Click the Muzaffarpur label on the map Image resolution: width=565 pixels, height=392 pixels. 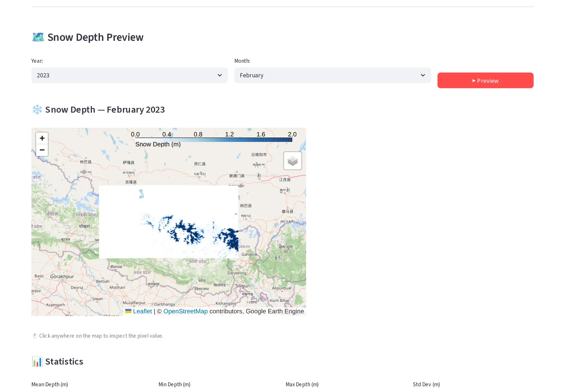coord(134,303)
